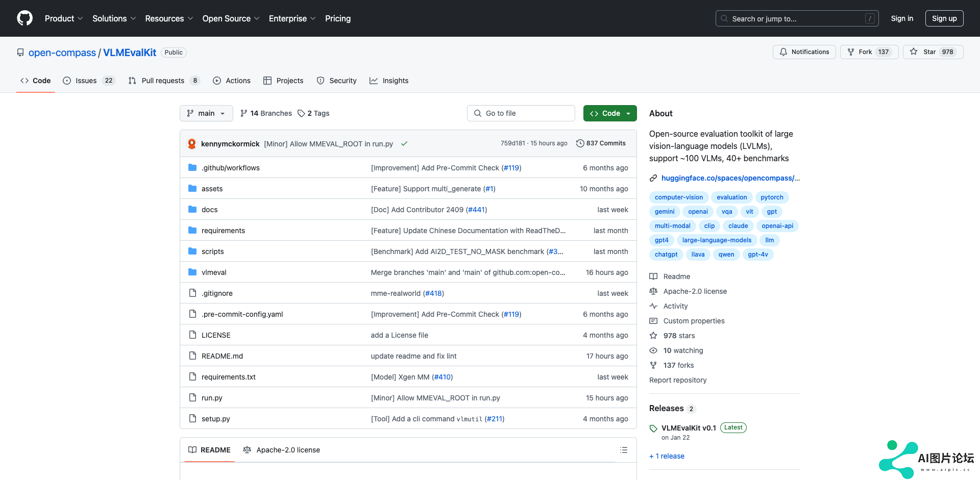This screenshot has width=980, height=480.
Task: Click kennymckormick's avatar icon
Action: point(192,144)
